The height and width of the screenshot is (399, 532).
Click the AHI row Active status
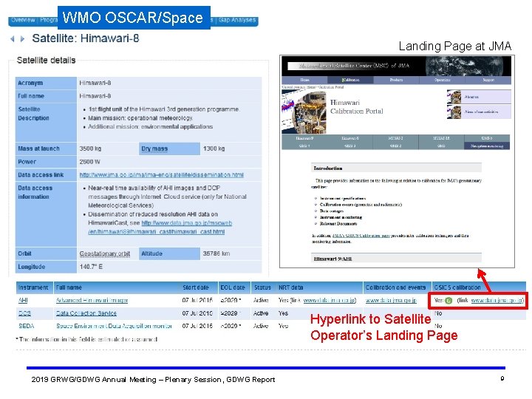[x=261, y=300]
